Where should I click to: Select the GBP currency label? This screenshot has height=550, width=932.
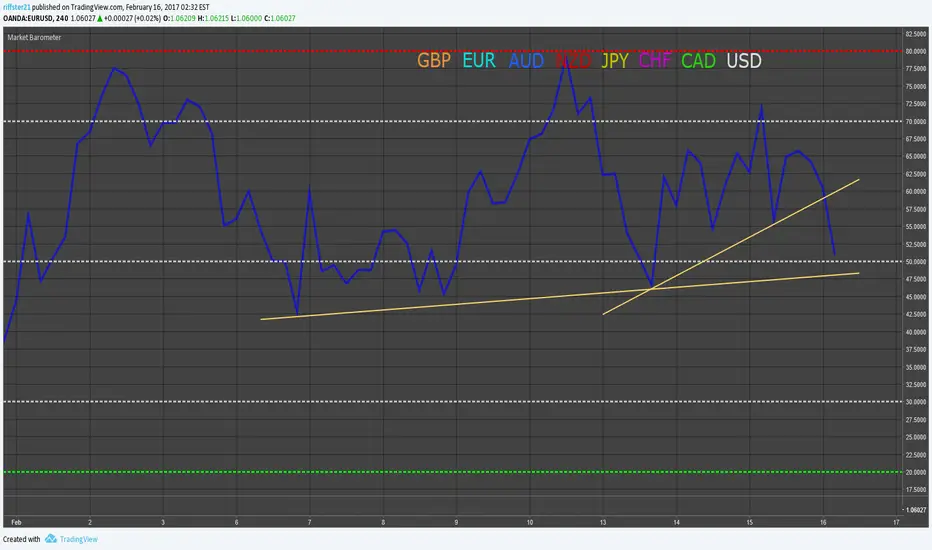tap(434, 61)
